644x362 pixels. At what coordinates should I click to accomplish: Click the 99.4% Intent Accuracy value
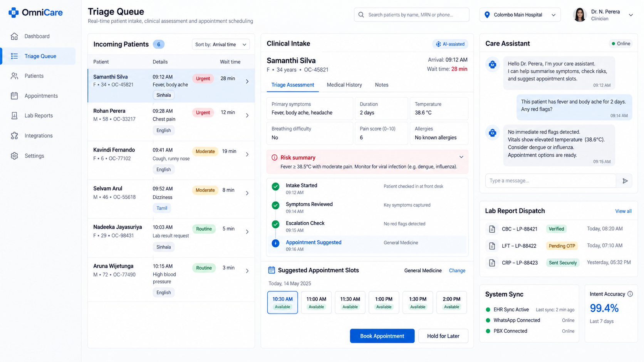(x=604, y=308)
